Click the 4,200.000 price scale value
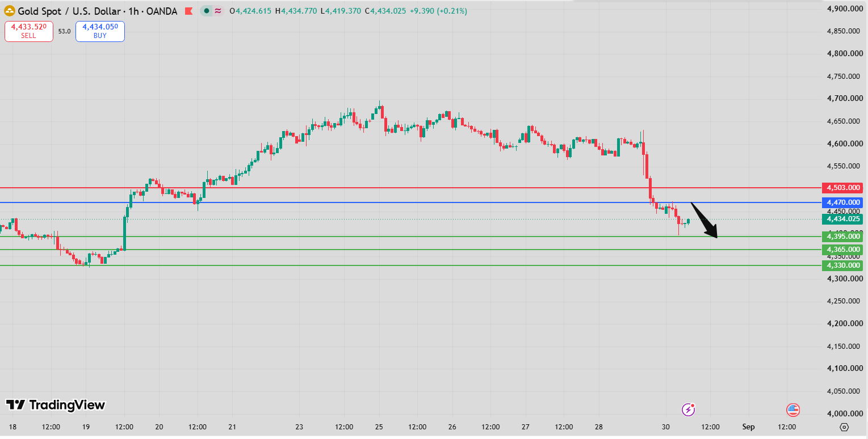Viewport: 868px width, 439px height. pyautogui.click(x=844, y=323)
